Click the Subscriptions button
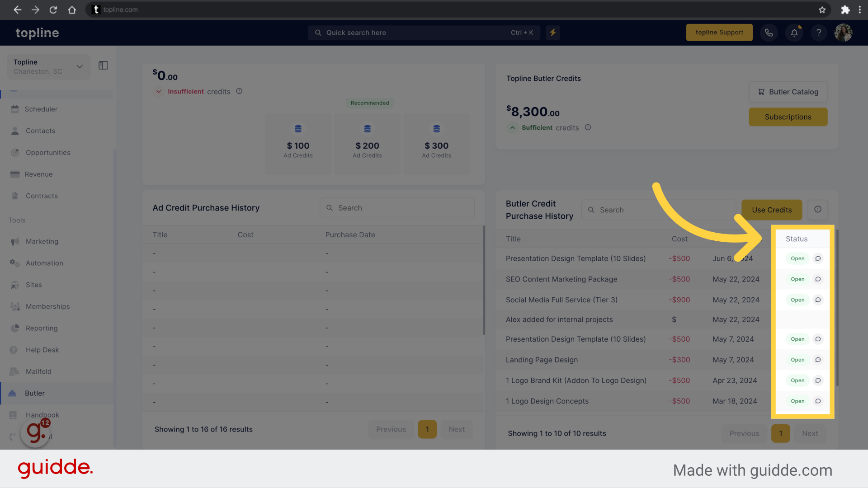The image size is (868, 488). point(788,117)
